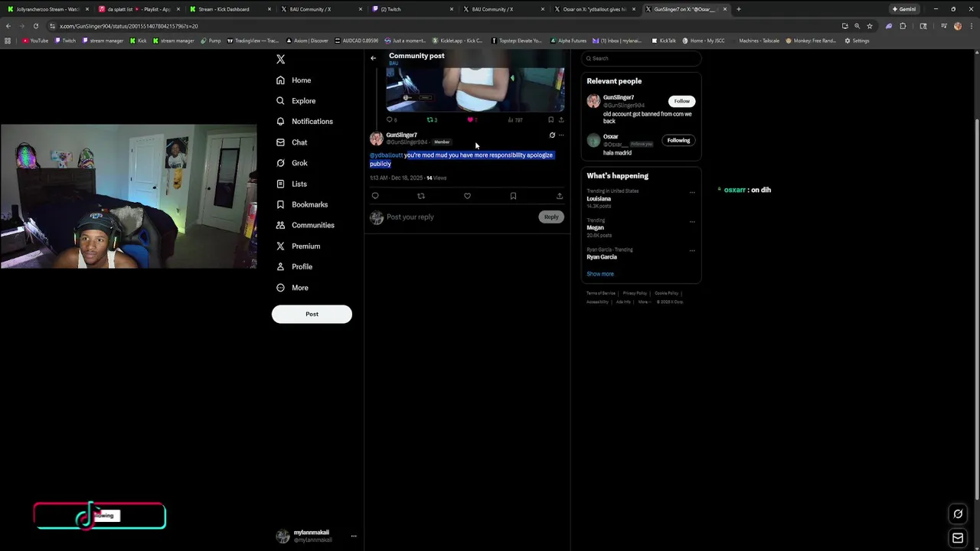Viewport: 980px width, 551px height.
Task: Open Bookmarks in X sidebar
Action: point(302,204)
